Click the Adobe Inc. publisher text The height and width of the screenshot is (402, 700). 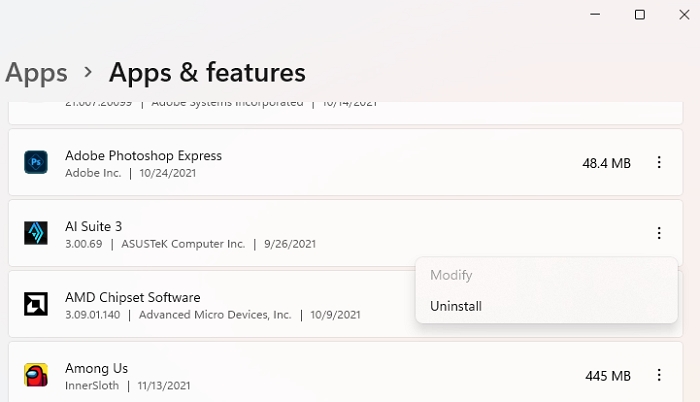pyautogui.click(x=93, y=173)
